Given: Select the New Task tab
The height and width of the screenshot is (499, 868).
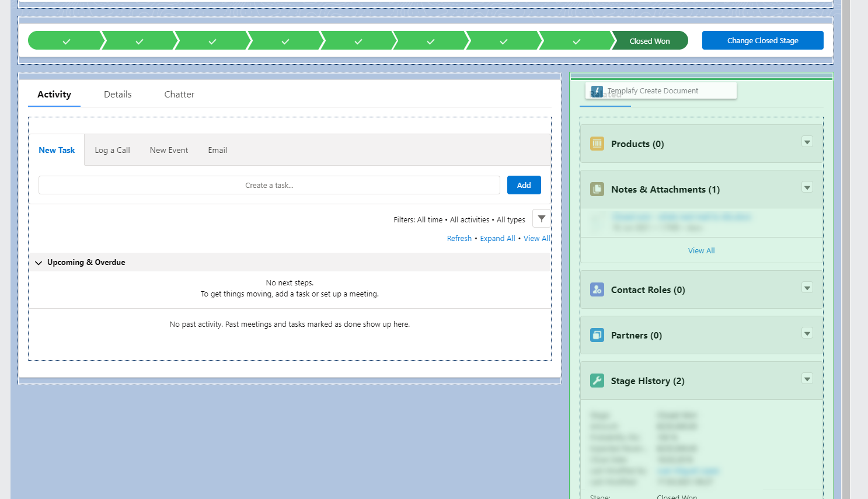Looking at the screenshot, I should tap(57, 150).
